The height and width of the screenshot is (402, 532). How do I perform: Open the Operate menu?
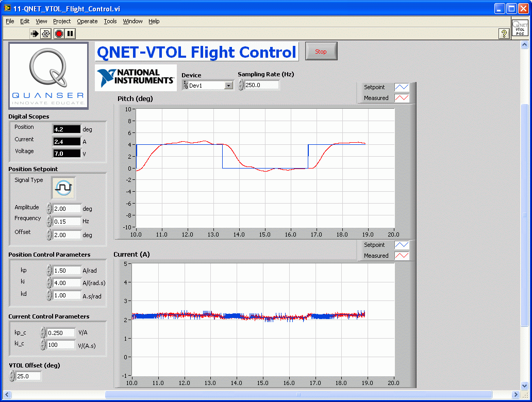point(87,21)
